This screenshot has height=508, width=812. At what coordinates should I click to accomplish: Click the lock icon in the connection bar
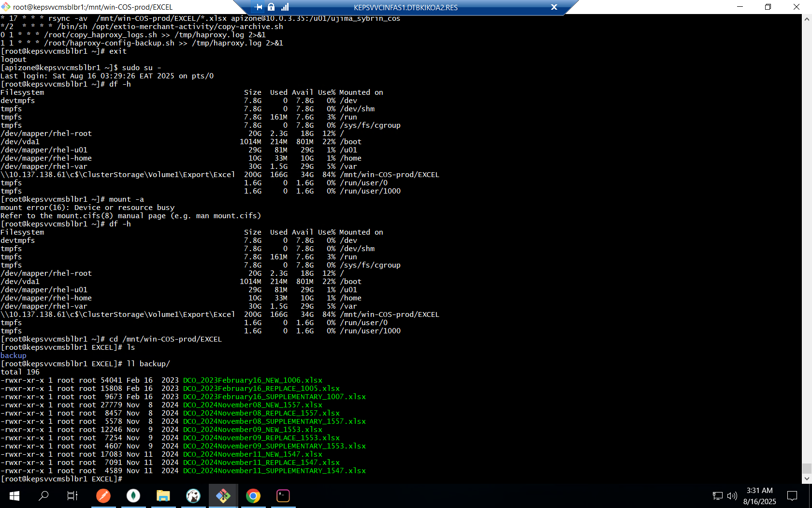(271, 7)
